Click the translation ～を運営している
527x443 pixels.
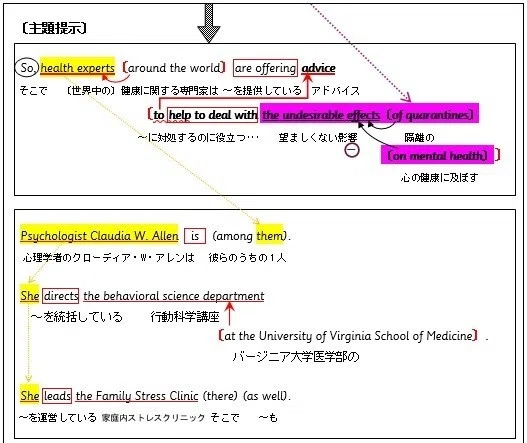point(58,417)
